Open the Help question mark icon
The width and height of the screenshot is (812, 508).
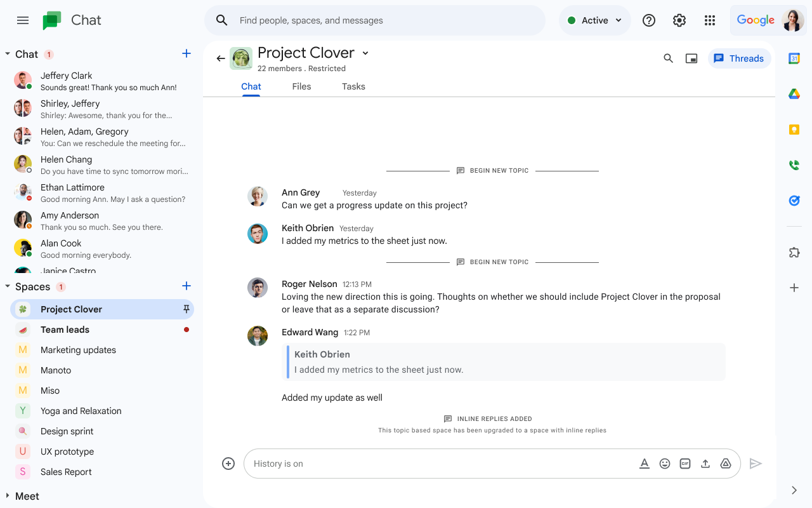tap(648, 20)
